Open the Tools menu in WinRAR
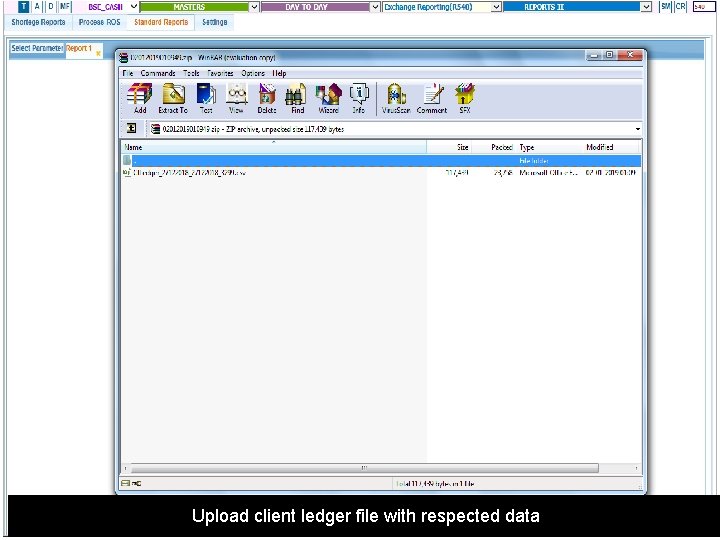 191,73
